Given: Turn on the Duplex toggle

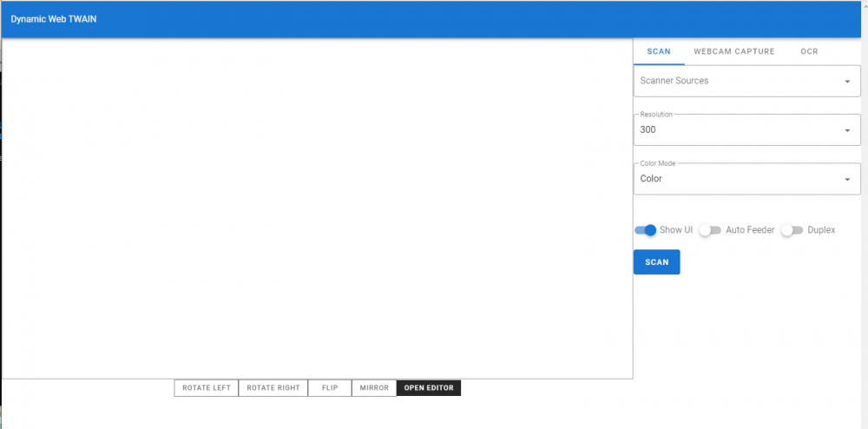Looking at the screenshot, I should coord(792,230).
